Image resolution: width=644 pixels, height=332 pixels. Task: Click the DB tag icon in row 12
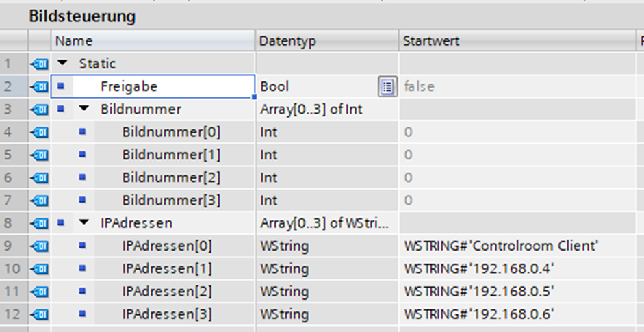[40, 315]
